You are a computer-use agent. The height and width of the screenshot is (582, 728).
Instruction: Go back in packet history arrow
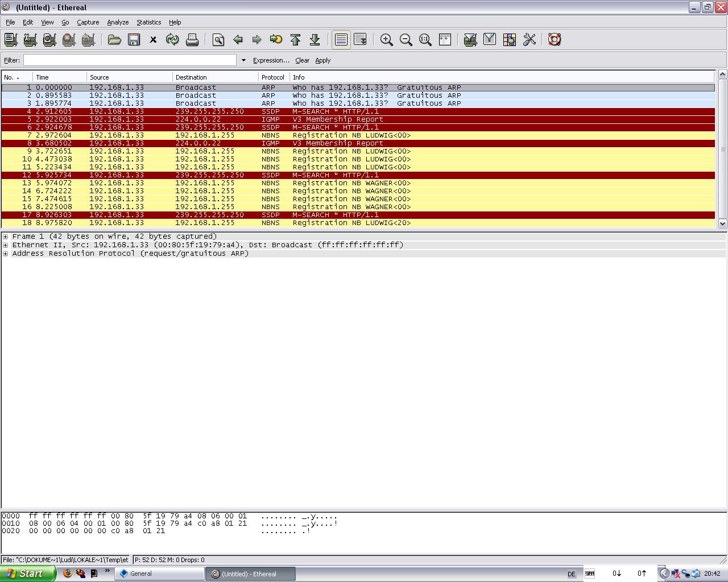point(238,39)
